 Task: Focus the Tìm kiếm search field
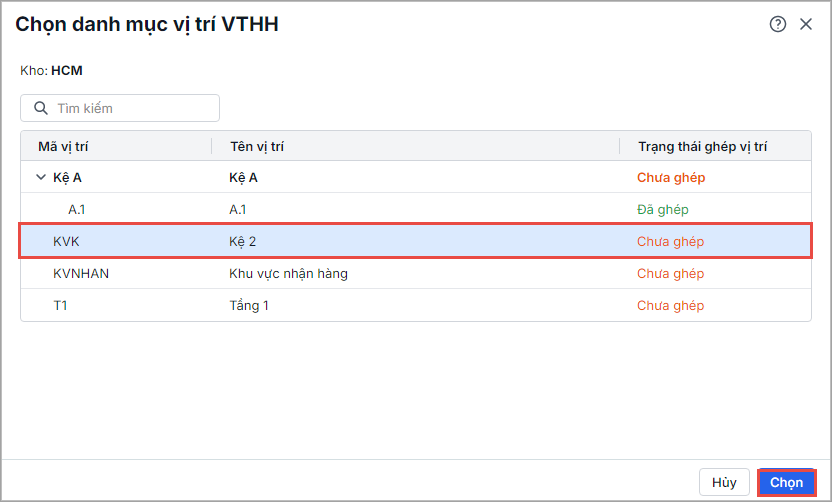pos(130,108)
